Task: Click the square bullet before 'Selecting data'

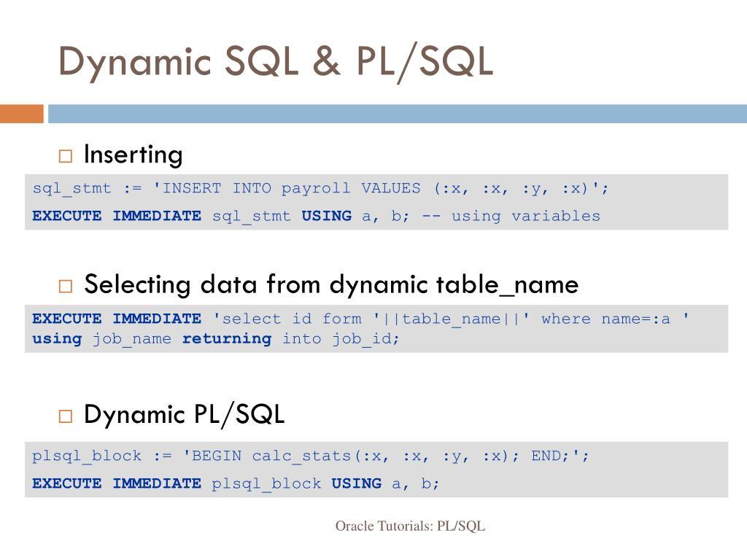Action: coord(65,286)
